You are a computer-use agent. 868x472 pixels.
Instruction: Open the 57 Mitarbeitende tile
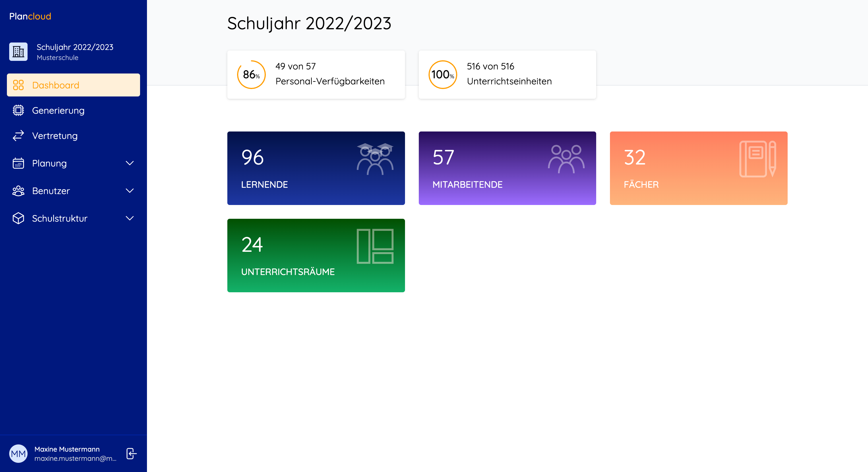(507, 168)
